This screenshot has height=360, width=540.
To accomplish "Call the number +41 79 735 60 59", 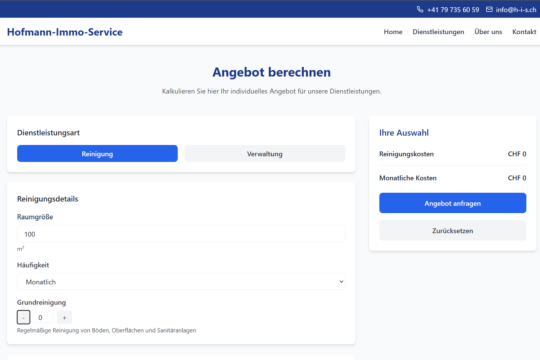I will [453, 10].
